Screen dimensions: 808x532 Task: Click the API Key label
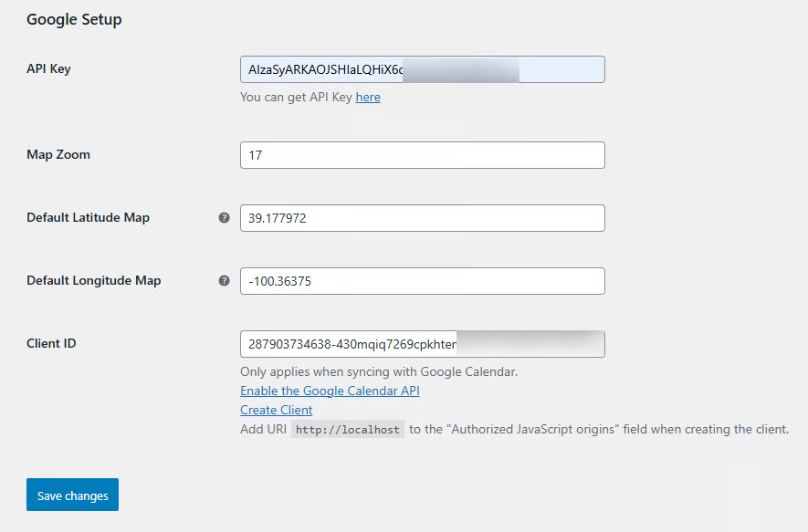pos(48,69)
